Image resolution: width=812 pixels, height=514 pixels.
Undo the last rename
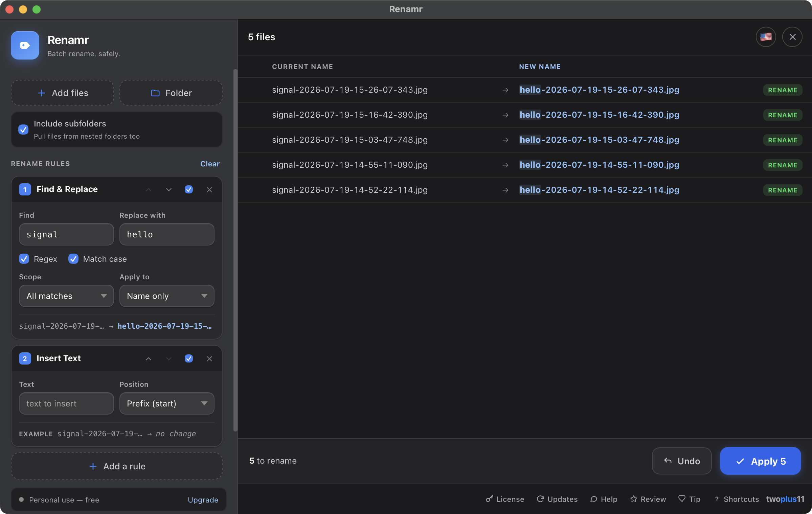point(682,461)
